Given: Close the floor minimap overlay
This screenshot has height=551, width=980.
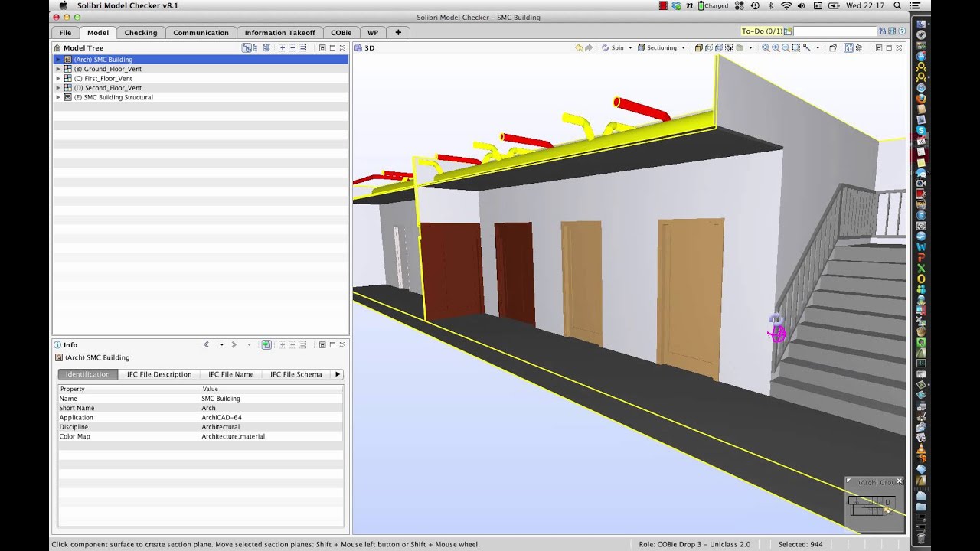Looking at the screenshot, I should click(900, 481).
